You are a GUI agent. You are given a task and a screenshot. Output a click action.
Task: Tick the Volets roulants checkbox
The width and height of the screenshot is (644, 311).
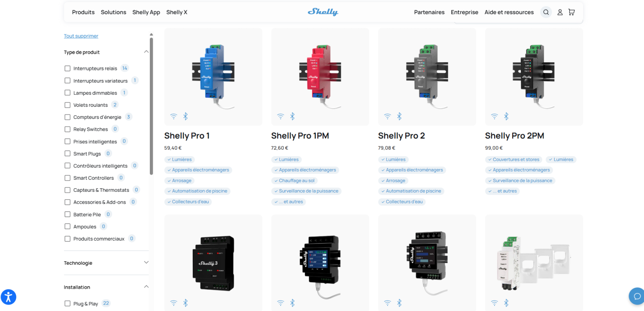pos(67,105)
